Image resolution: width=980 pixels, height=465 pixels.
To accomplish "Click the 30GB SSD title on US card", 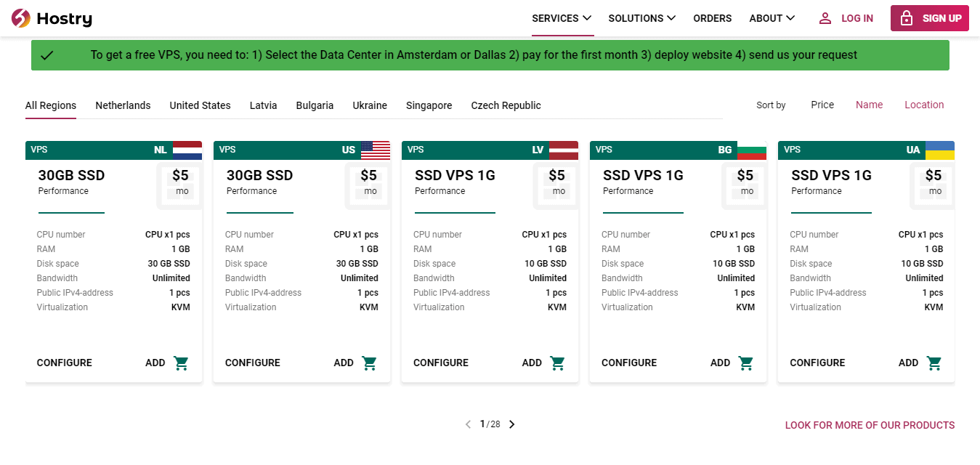I will click(x=259, y=175).
